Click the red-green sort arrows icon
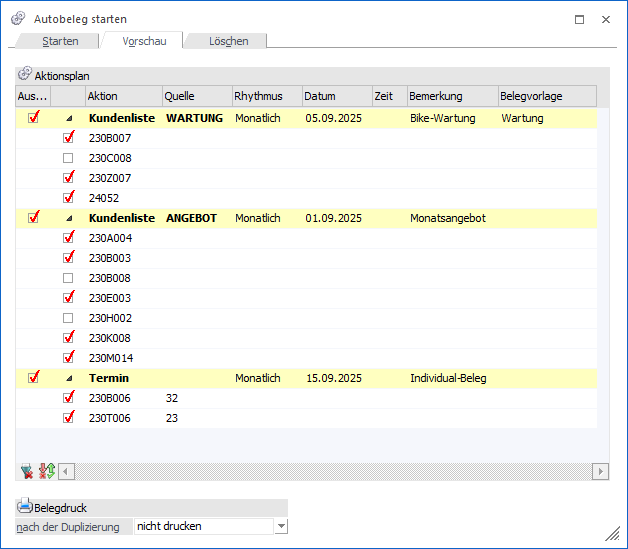628x549 pixels. (x=45, y=471)
